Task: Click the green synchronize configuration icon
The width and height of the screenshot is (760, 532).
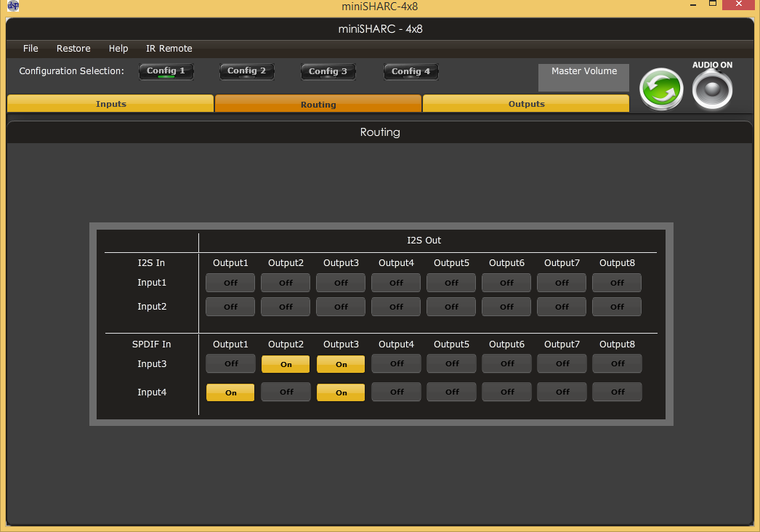Action: [x=661, y=89]
